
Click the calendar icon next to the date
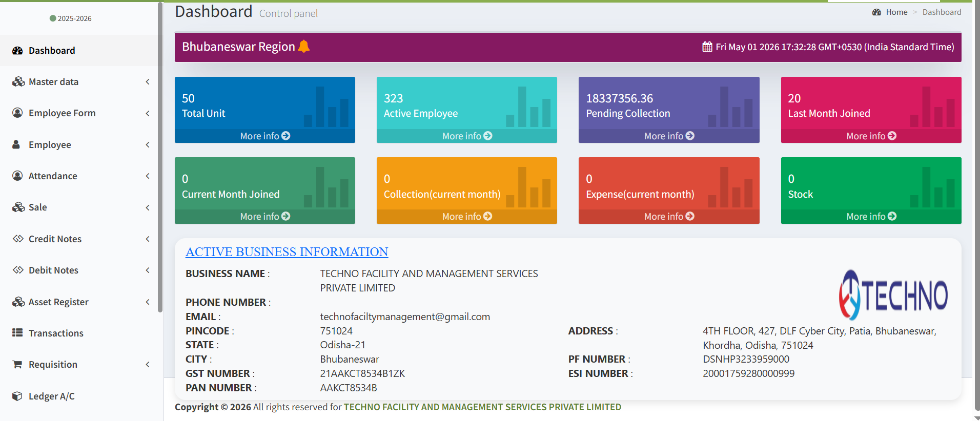tap(707, 47)
